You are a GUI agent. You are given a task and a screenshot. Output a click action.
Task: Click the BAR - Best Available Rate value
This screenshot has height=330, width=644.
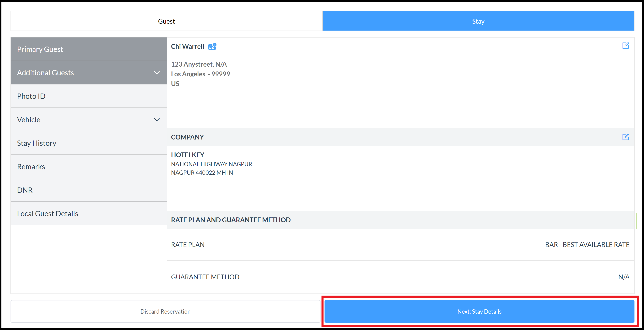point(587,245)
